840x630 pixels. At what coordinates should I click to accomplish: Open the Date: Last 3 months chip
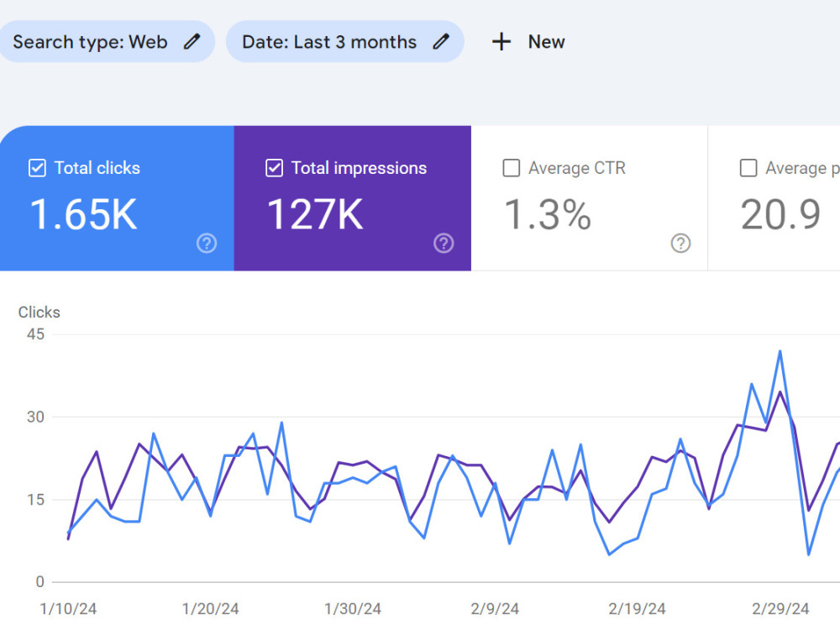pyautogui.click(x=345, y=42)
